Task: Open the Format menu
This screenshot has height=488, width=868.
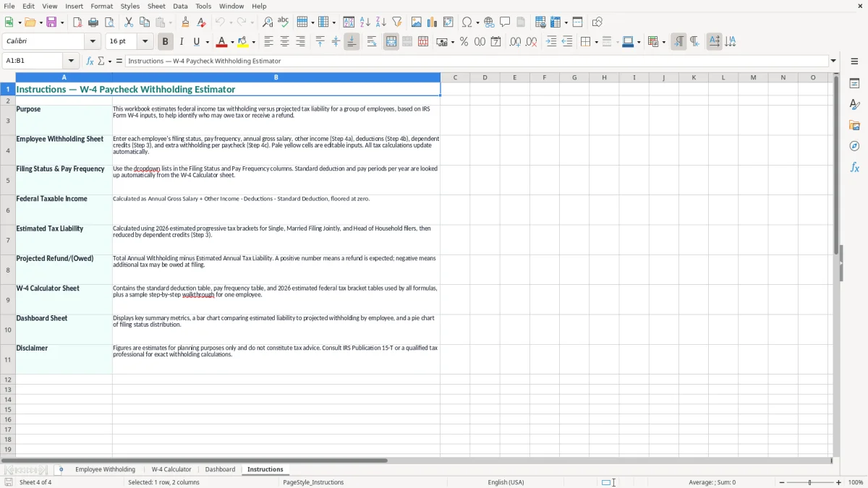Action: coord(101,6)
